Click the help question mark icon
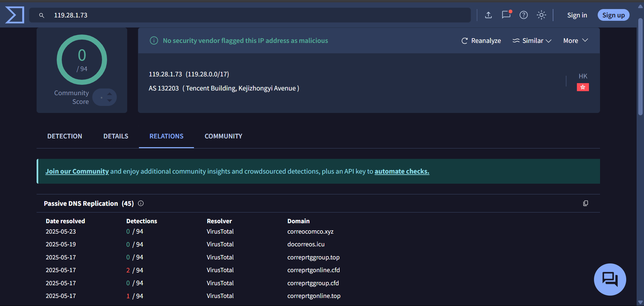This screenshot has height=306, width=644. click(524, 15)
